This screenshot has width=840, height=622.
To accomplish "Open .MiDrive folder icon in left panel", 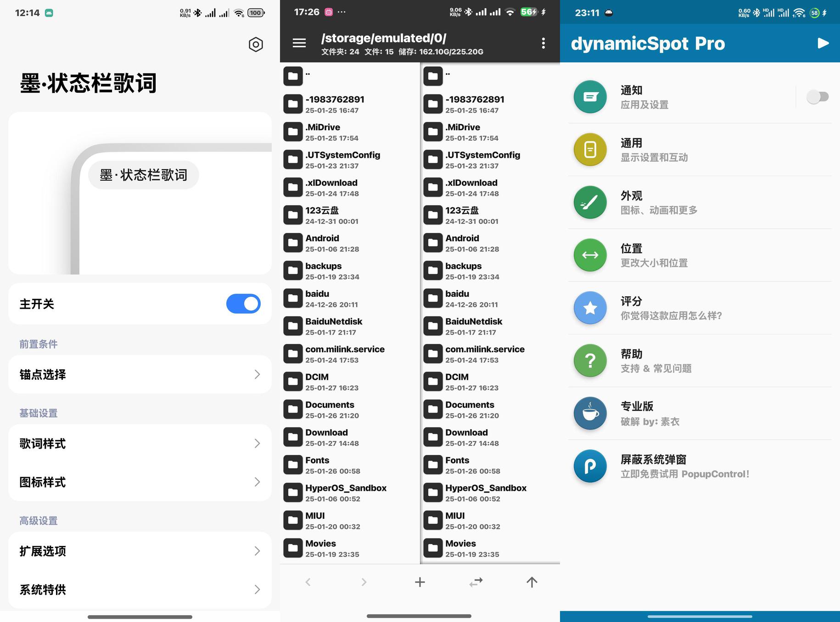I will tap(293, 132).
